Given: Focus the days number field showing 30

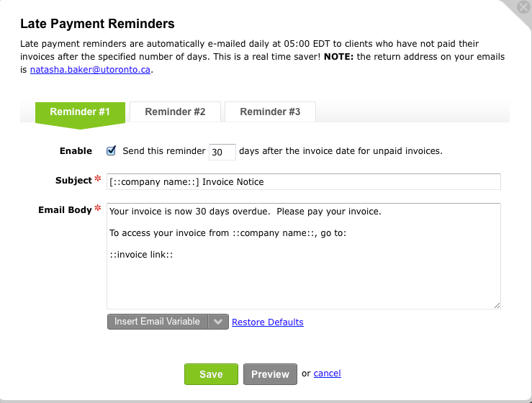Looking at the screenshot, I should (x=222, y=152).
